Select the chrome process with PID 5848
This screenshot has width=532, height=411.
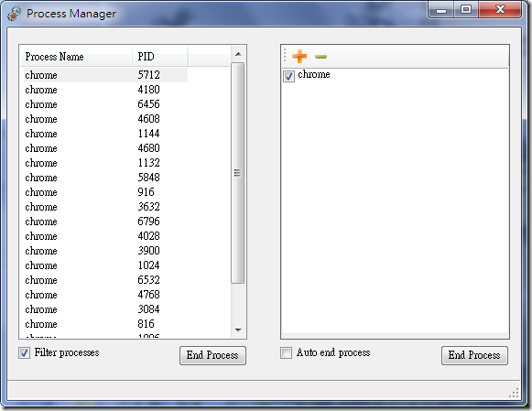pyautogui.click(x=105, y=178)
